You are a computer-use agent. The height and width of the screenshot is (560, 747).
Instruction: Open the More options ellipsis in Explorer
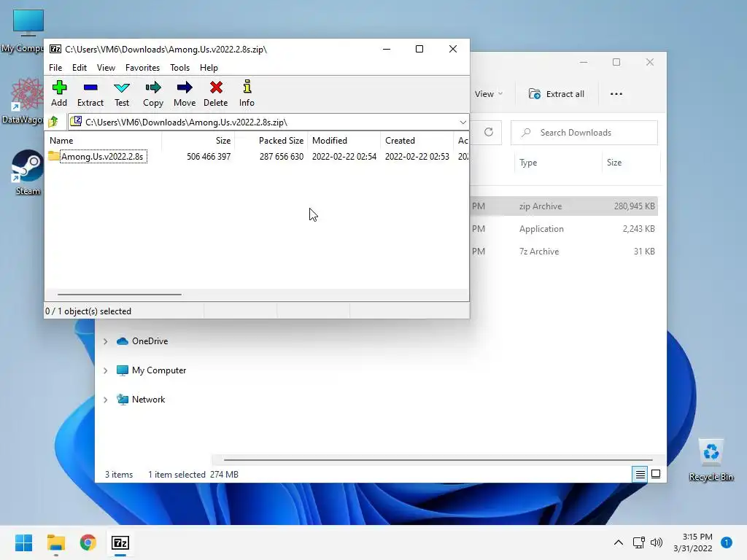point(616,94)
